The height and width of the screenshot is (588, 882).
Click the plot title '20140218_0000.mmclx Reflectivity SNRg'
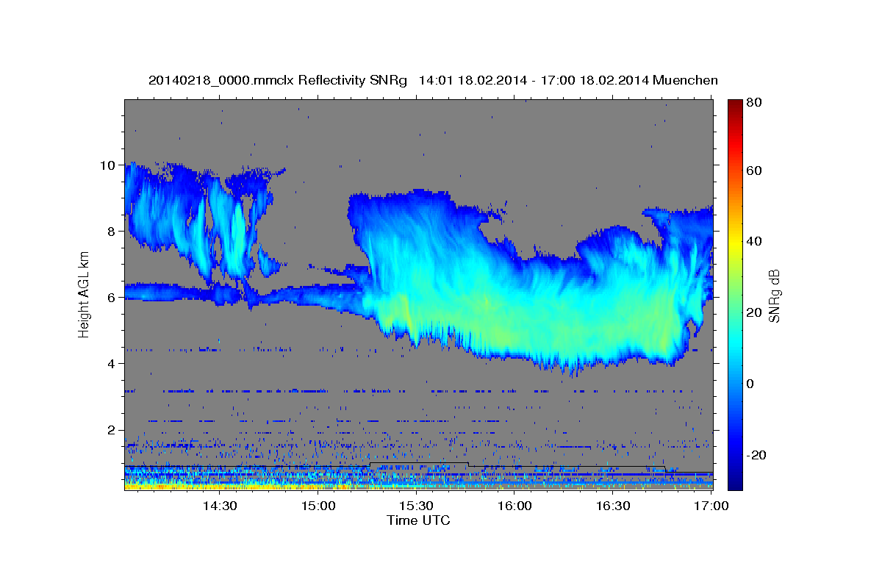277,80
